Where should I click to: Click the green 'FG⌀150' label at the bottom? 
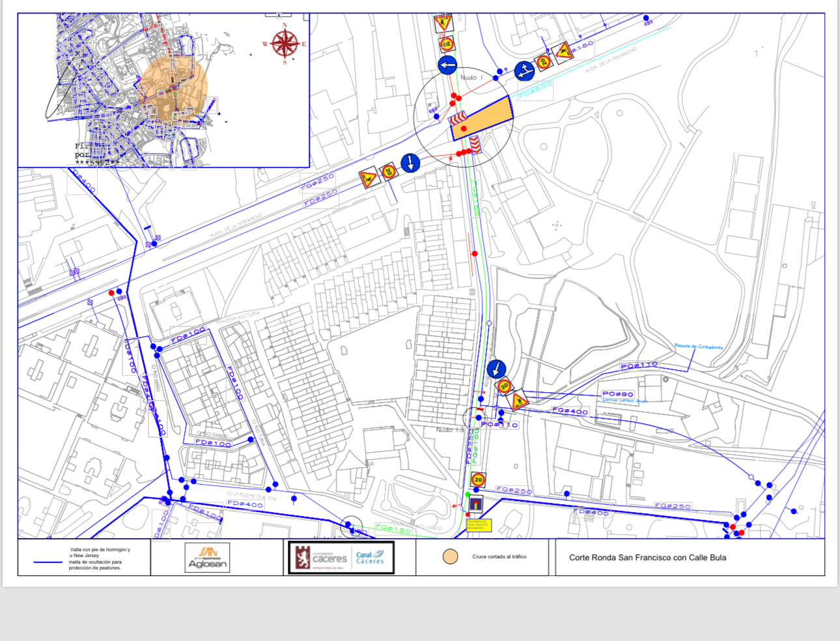393,528
